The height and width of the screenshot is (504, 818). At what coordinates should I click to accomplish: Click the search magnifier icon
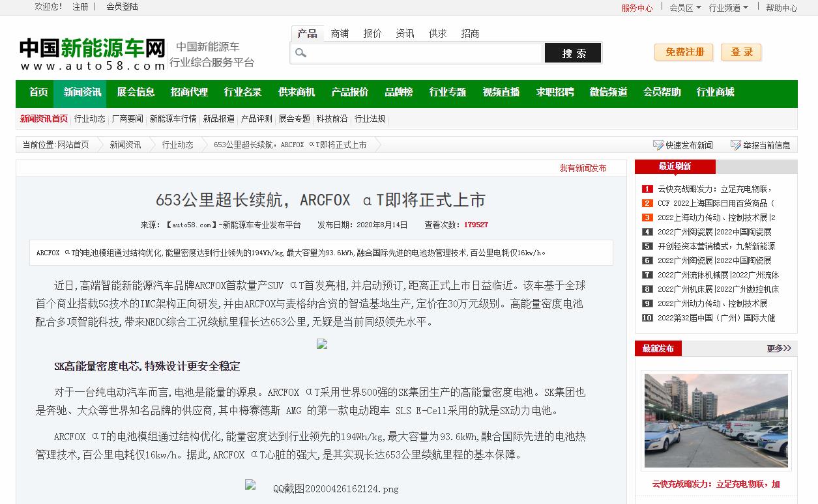[300, 53]
